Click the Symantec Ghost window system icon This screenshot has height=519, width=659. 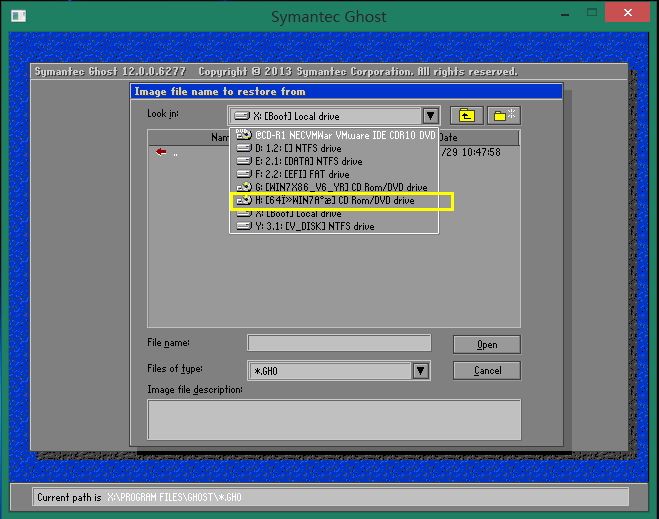coord(18,16)
